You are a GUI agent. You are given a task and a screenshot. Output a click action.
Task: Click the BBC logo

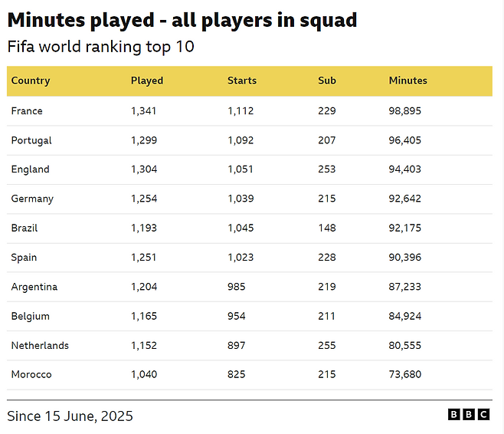(x=469, y=414)
